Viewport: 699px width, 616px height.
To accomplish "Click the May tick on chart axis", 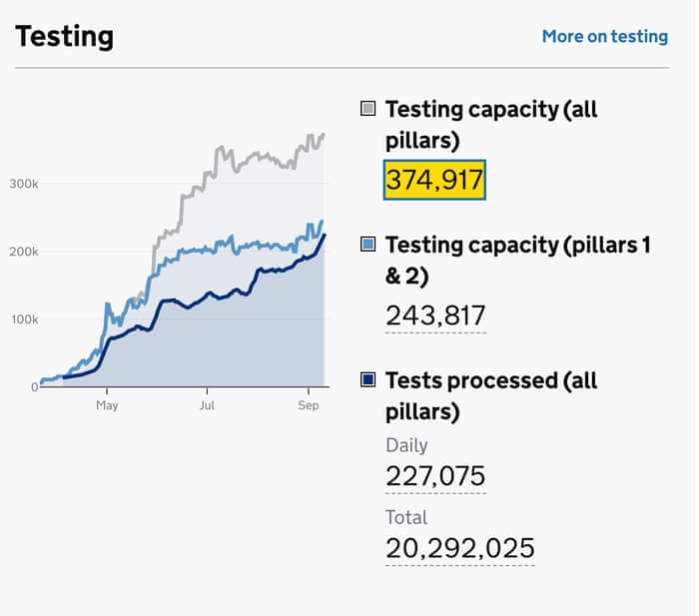I will [x=107, y=405].
